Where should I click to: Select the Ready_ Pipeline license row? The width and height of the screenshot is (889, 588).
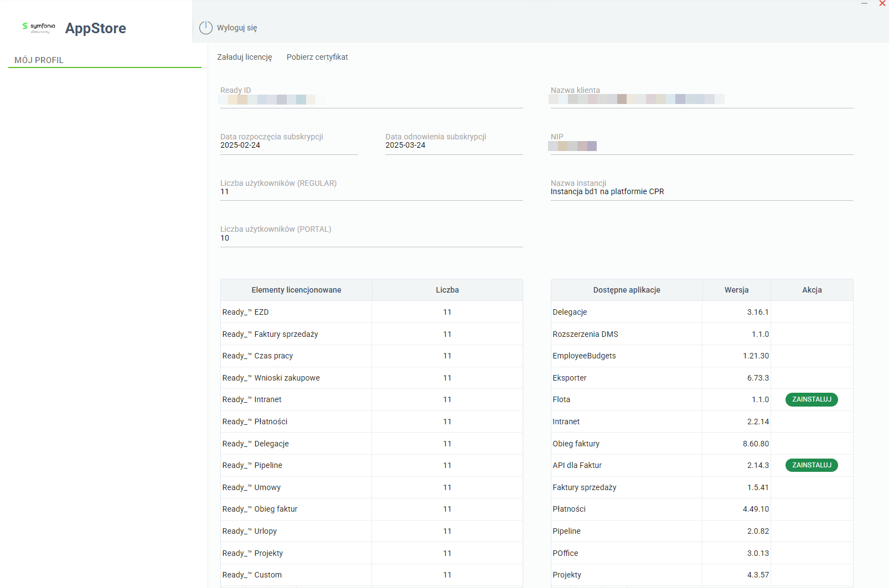tap(371, 465)
